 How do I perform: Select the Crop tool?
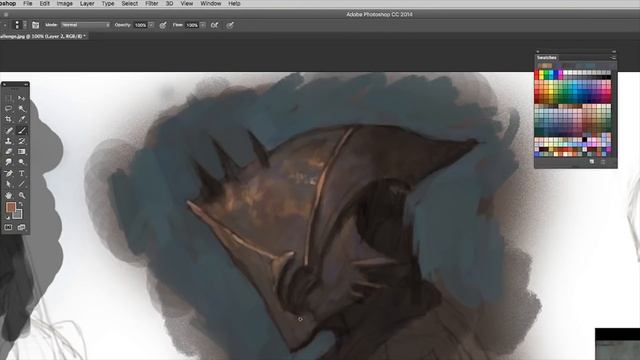(x=9, y=119)
